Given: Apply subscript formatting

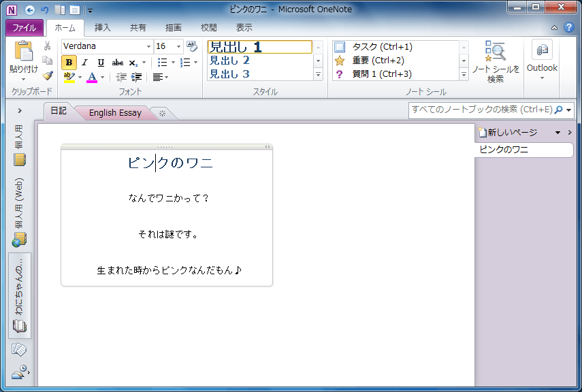Looking at the screenshot, I should (133, 63).
